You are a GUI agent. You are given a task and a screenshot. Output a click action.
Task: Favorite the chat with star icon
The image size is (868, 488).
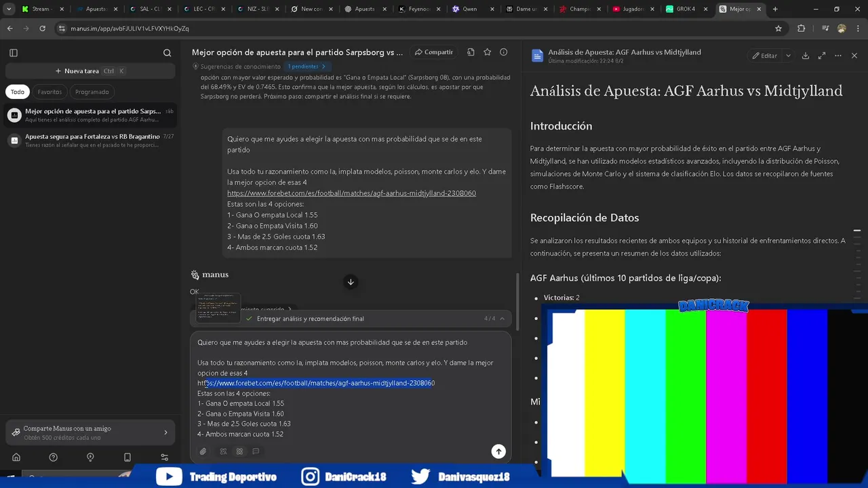(487, 52)
